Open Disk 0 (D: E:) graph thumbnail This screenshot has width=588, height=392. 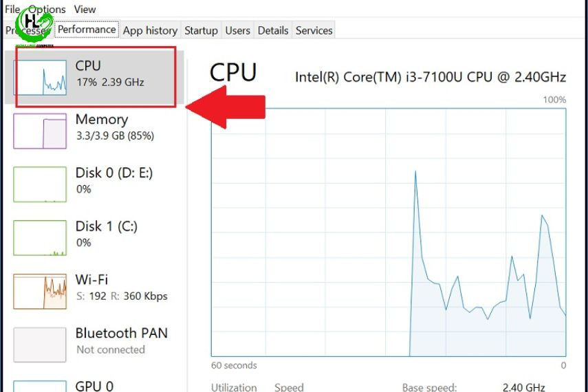(x=40, y=184)
